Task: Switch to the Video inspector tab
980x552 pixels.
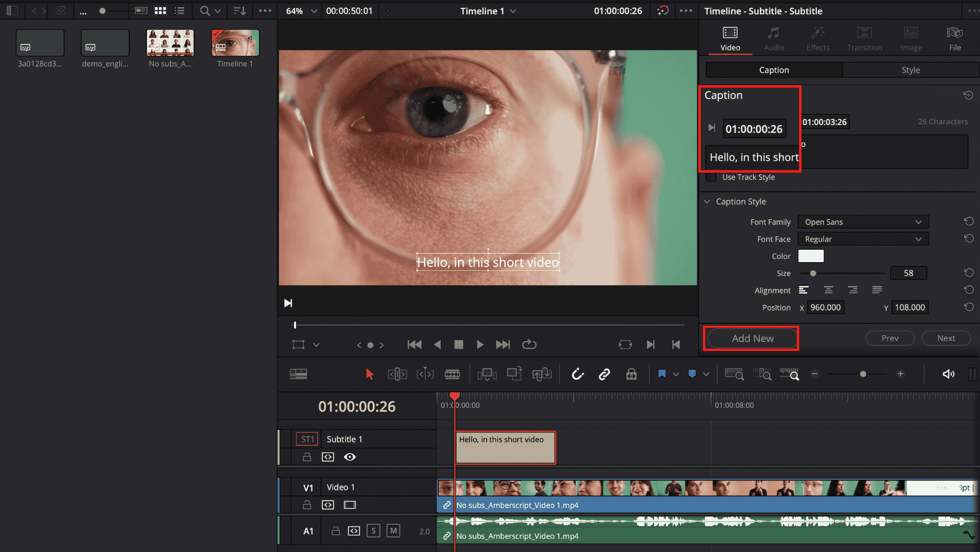Action: (730, 39)
